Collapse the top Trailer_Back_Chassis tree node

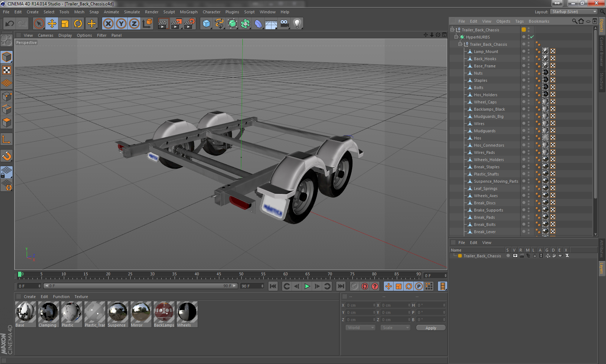452,30
